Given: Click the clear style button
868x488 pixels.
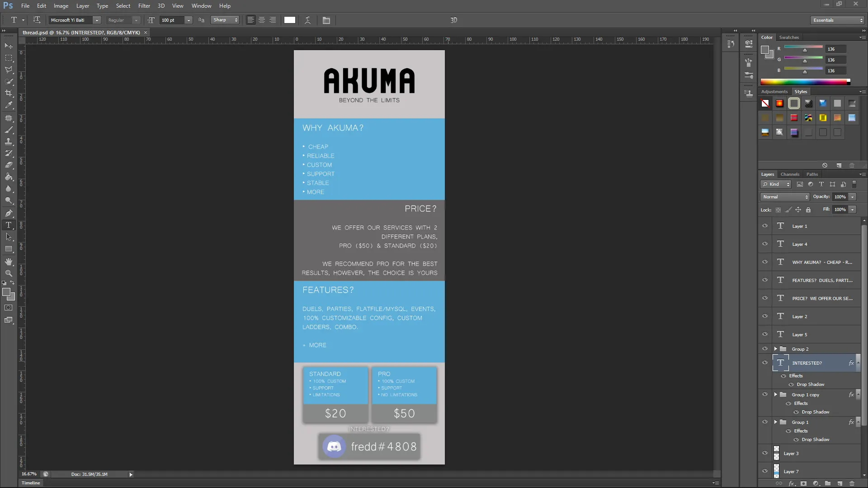Looking at the screenshot, I should (x=825, y=165).
